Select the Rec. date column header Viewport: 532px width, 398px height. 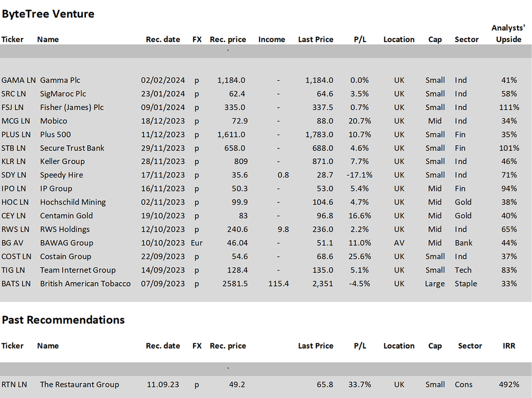tap(163, 39)
